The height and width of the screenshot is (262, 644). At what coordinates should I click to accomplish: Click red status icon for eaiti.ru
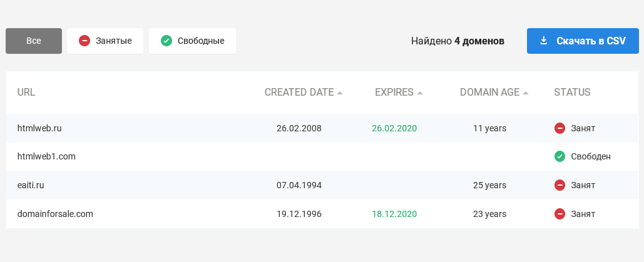click(x=560, y=185)
